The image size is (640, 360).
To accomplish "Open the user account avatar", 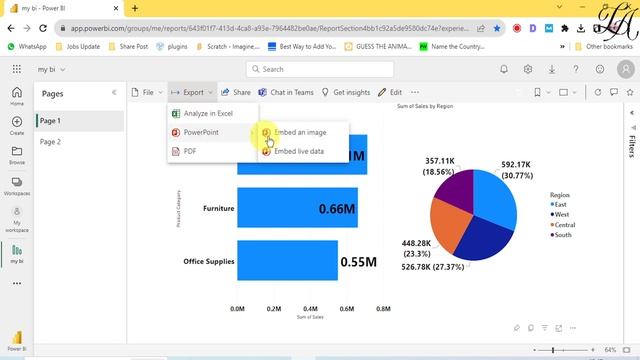I will [626, 69].
